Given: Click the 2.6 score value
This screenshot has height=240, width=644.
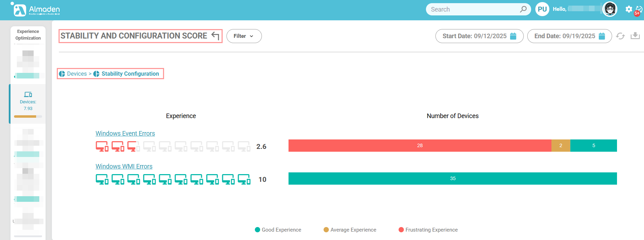Looking at the screenshot, I should click(261, 146).
